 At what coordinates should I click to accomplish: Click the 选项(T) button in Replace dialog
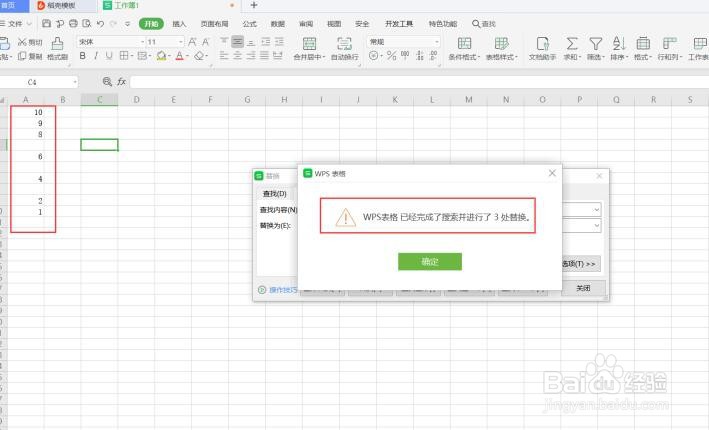click(x=581, y=264)
